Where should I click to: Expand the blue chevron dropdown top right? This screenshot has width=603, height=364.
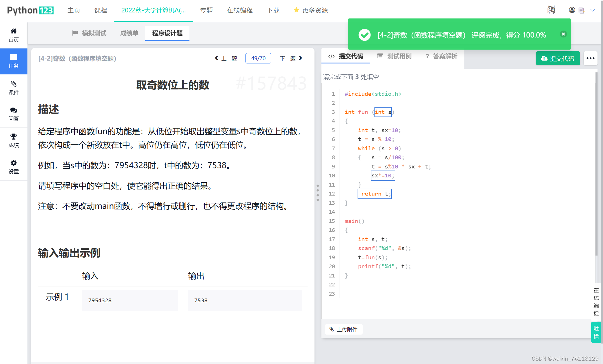pos(593,10)
